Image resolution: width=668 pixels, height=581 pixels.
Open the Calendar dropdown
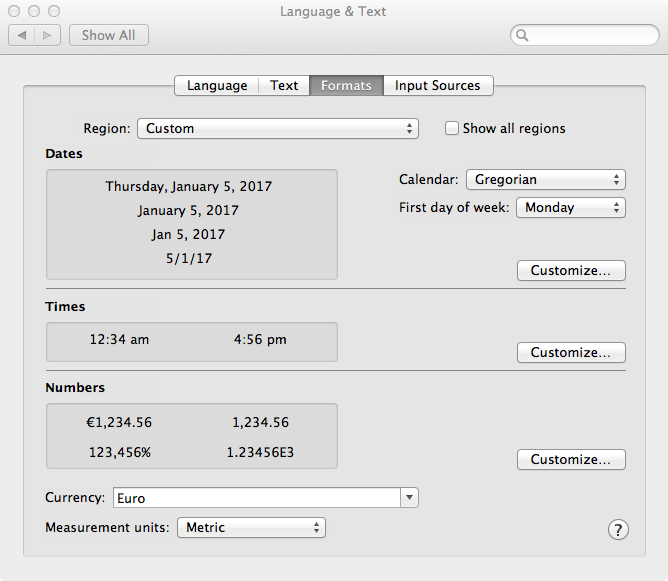click(x=545, y=180)
